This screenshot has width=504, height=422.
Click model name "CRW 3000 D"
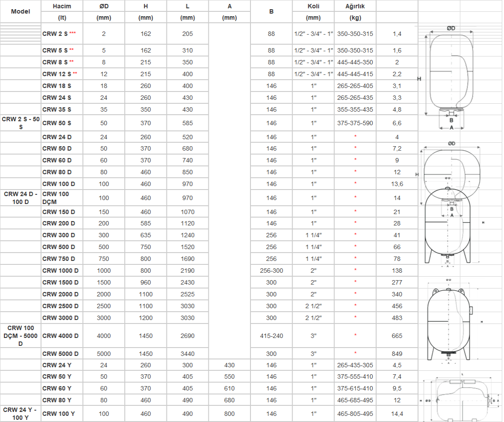tap(60, 318)
